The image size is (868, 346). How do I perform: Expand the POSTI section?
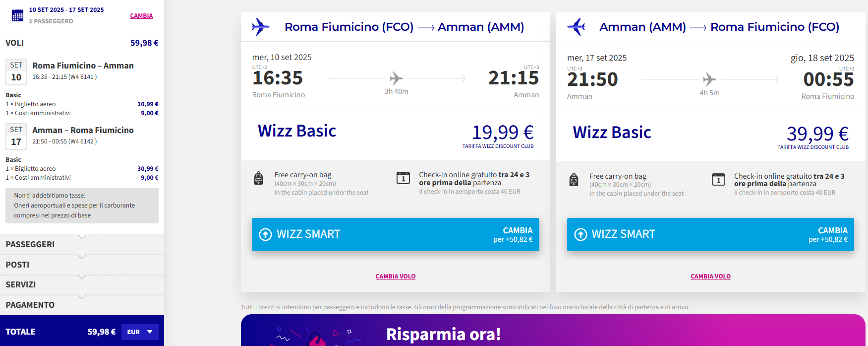point(82,265)
